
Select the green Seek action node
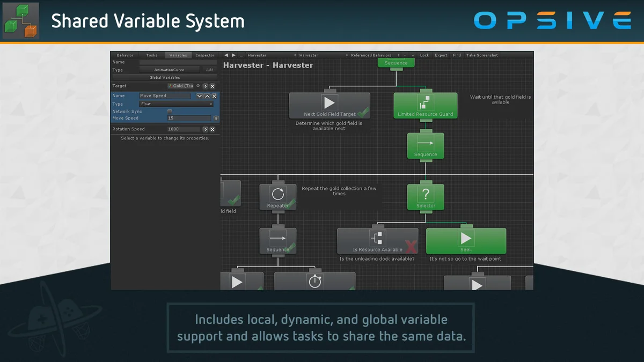tap(466, 241)
